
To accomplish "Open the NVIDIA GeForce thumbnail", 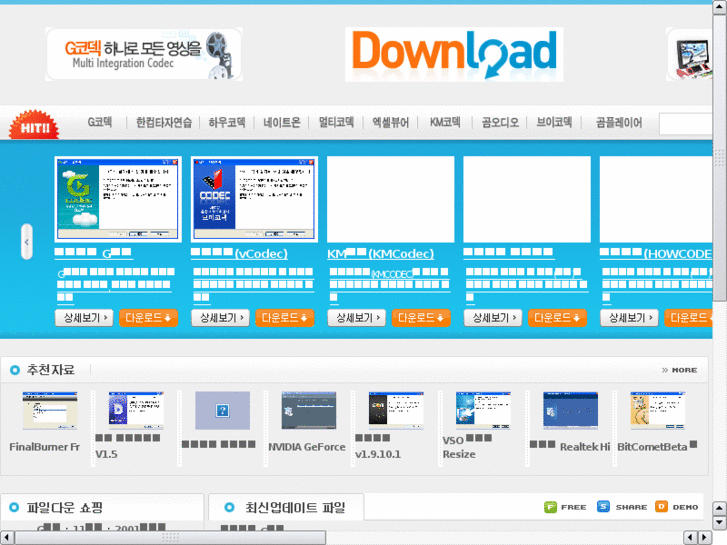I will [x=309, y=410].
